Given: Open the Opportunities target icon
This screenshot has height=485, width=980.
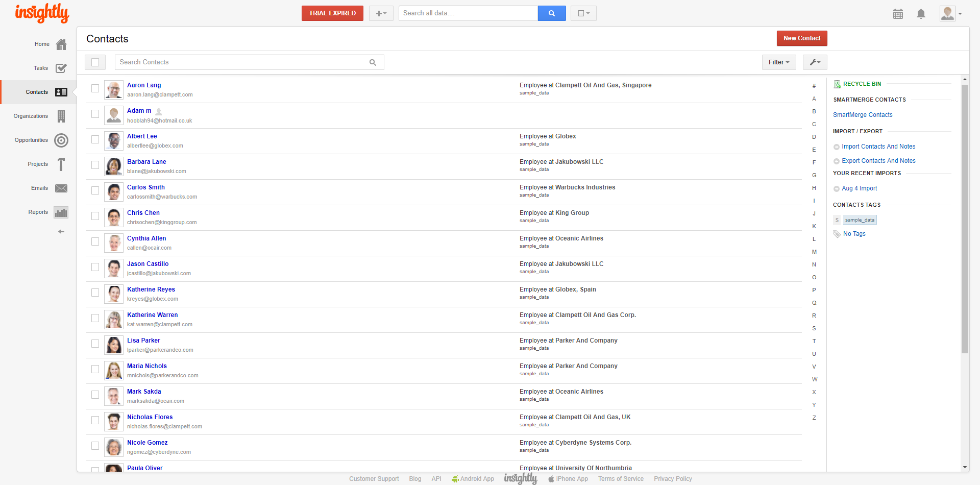Looking at the screenshot, I should (61, 140).
